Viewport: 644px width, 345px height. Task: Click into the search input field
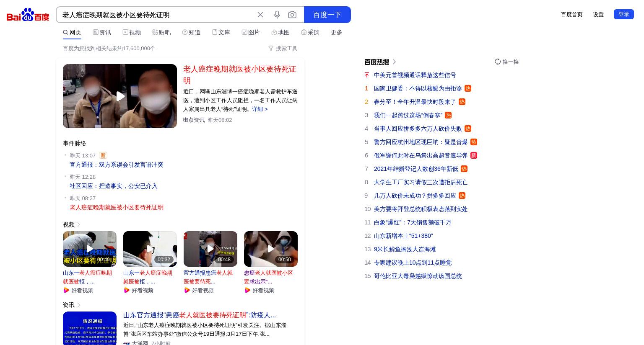(157, 15)
